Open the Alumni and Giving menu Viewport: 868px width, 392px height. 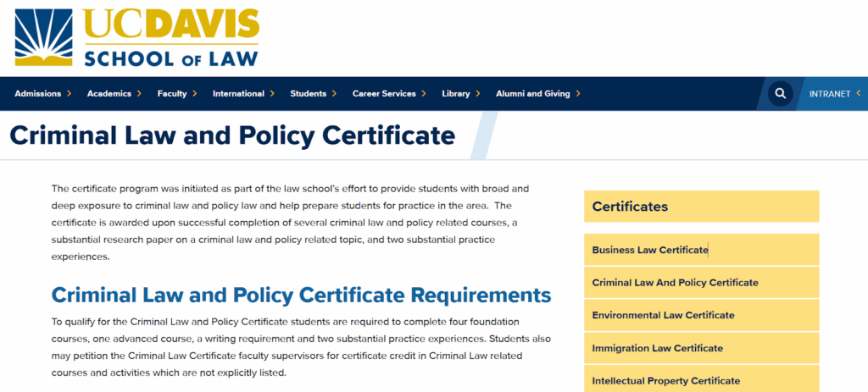click(532, 93)
